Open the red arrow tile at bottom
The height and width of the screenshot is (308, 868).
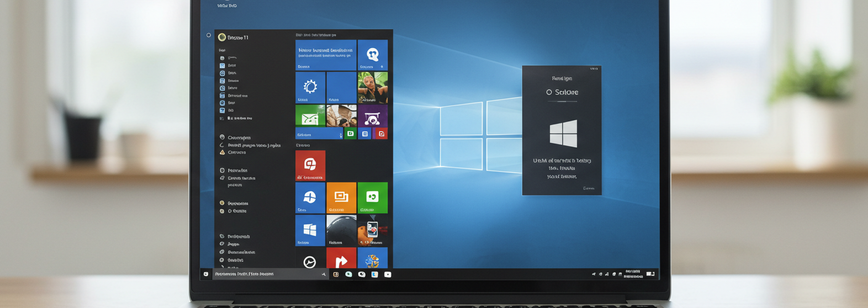pos(342,258)
